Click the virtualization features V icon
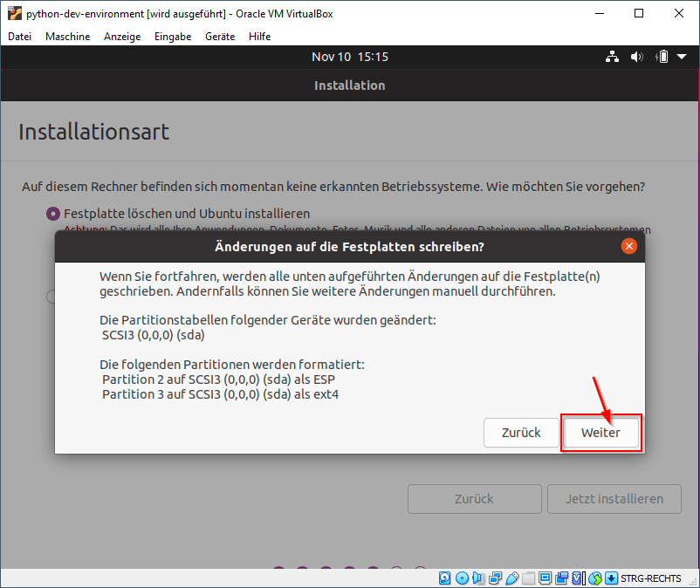 (574, 578)
